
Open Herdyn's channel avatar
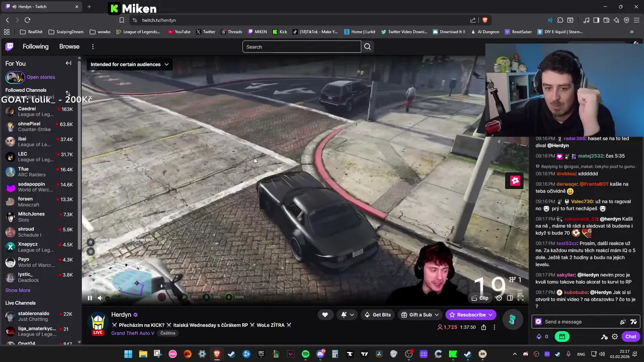coord(98,323)
